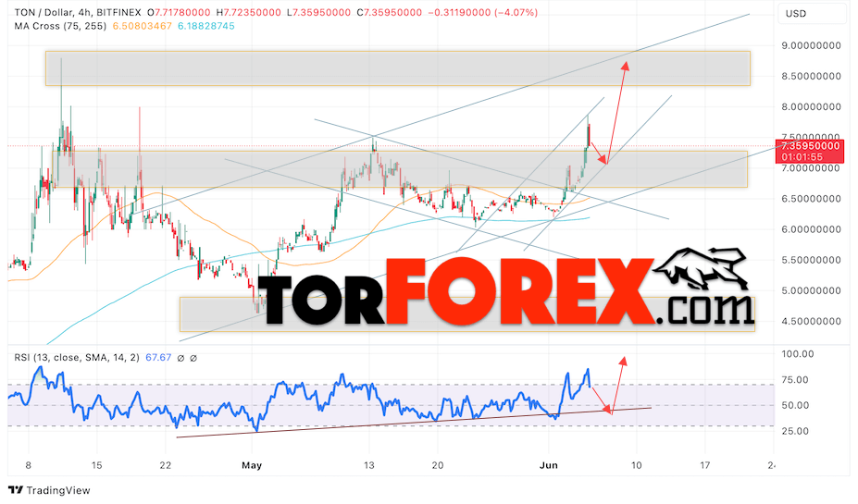
Task: Open the USD currency selector
Action: [x=812, y=14]
